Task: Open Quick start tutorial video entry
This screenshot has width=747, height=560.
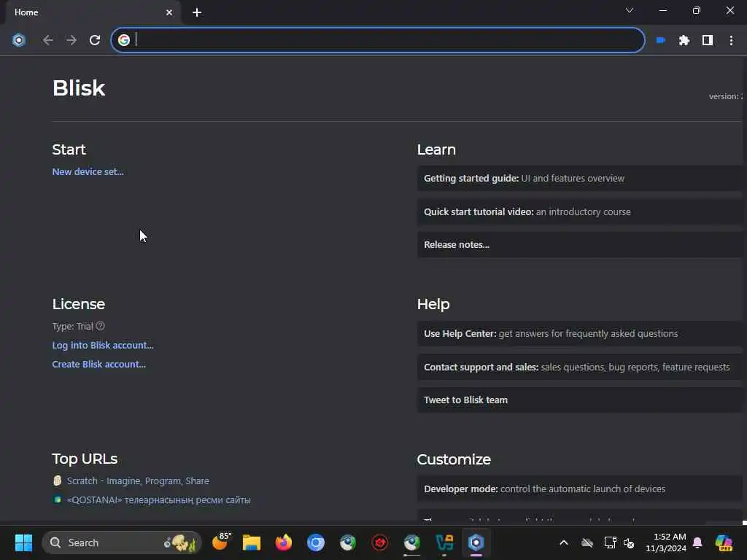Action: (579, 211)
